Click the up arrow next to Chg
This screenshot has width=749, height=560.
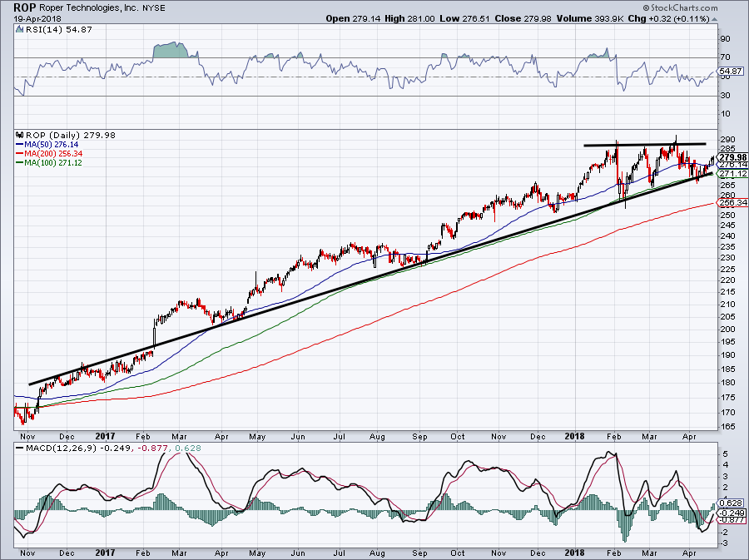point(714,20)
